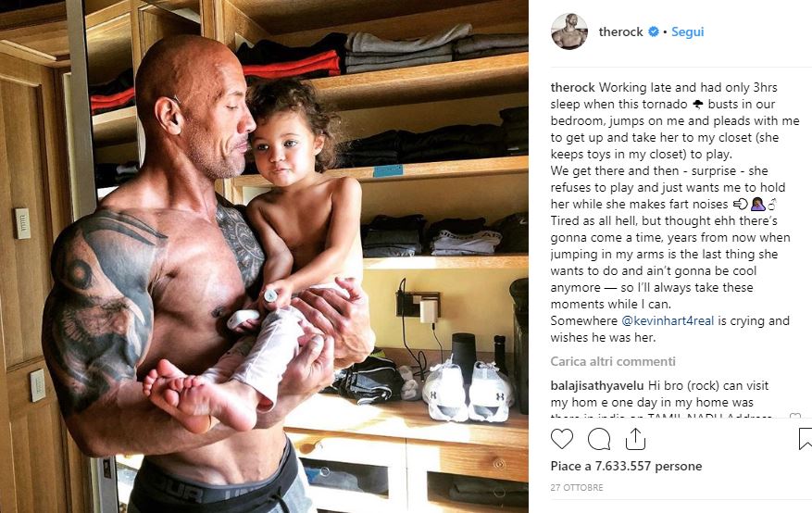
Task: Click the main photo of man holding child
Action: pos(264,256)
